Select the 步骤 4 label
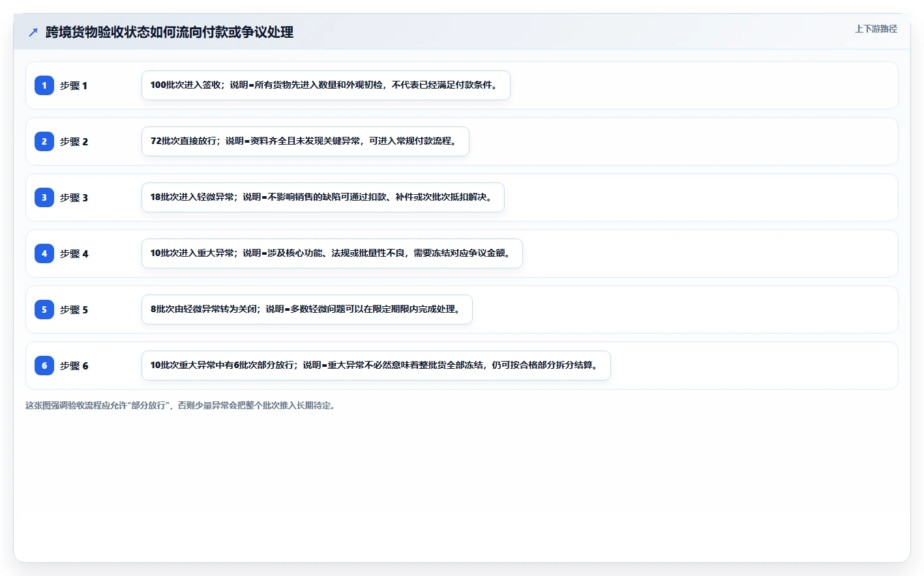This screenshot has height=576, width=924. pos(74,253)
